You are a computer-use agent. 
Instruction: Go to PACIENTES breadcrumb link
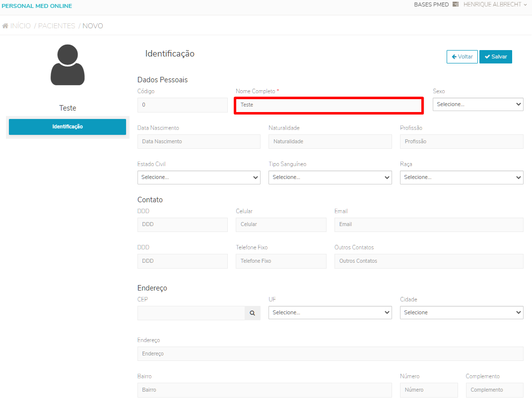point(57,26)
